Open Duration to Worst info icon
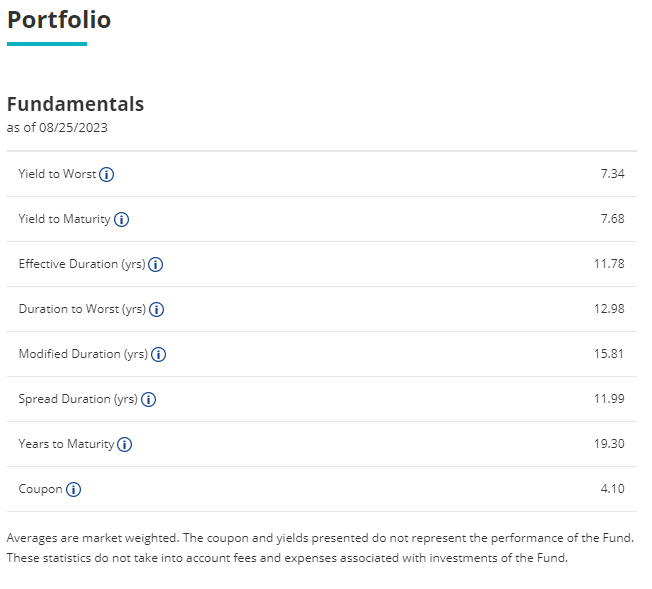Screen dimensions: 652x589 (x=156, y=309)
